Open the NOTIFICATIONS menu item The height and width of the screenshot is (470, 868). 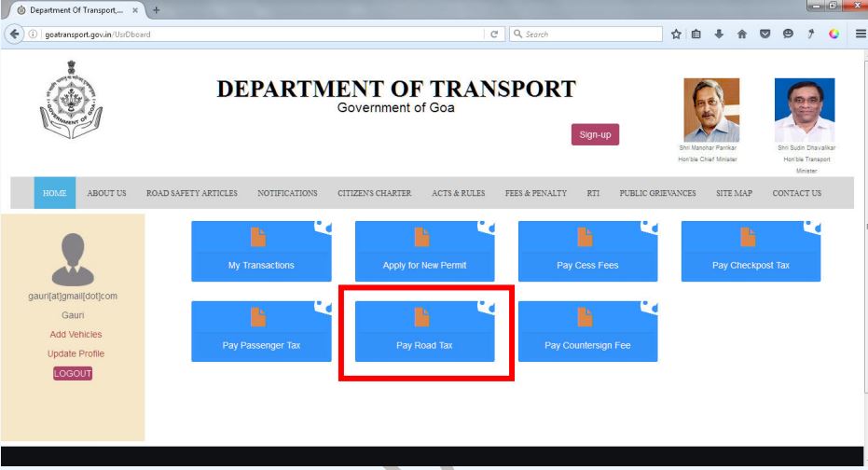pyautogui.click(x=287, y=193)
